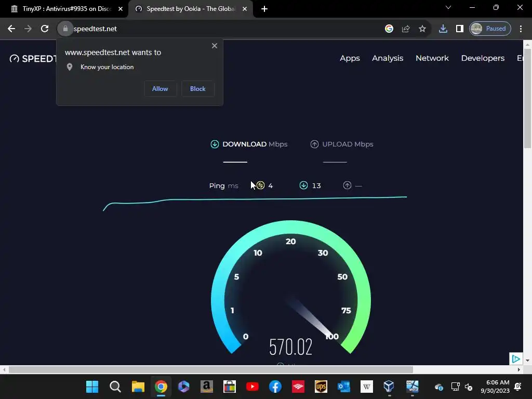Screen dimensions: 532x399
Task: Block speedtest.net location access
Action: click(x=198, y=88)
